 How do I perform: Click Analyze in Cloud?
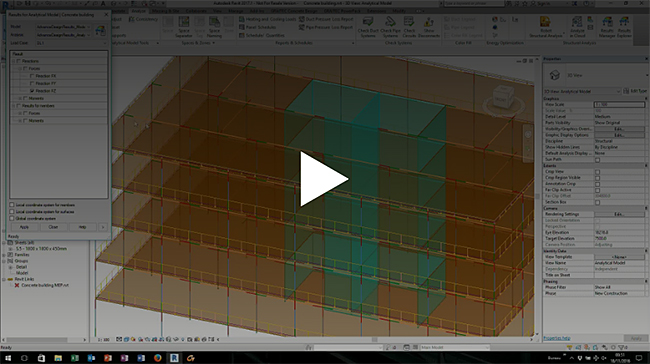pyautogui.click(x=577, y=27)
